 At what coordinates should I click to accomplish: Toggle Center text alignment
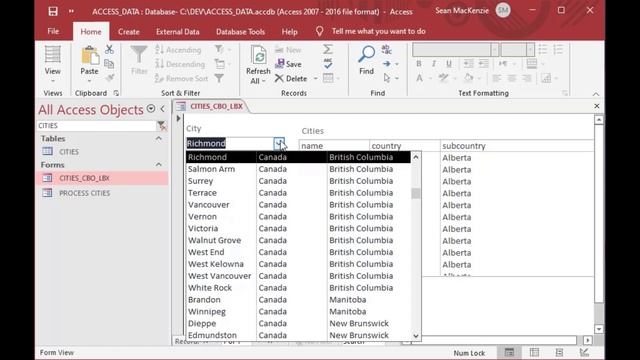[x=511, y=78]
